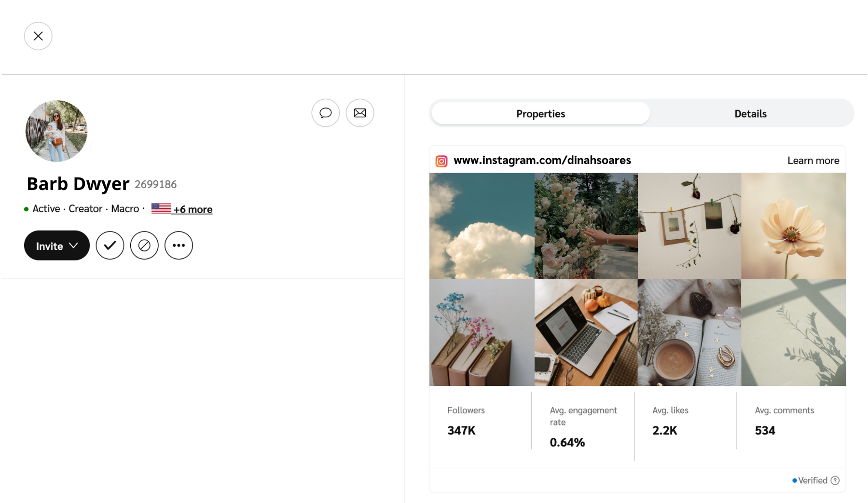Approve creator with the checkmark icon

click(110, 245)
